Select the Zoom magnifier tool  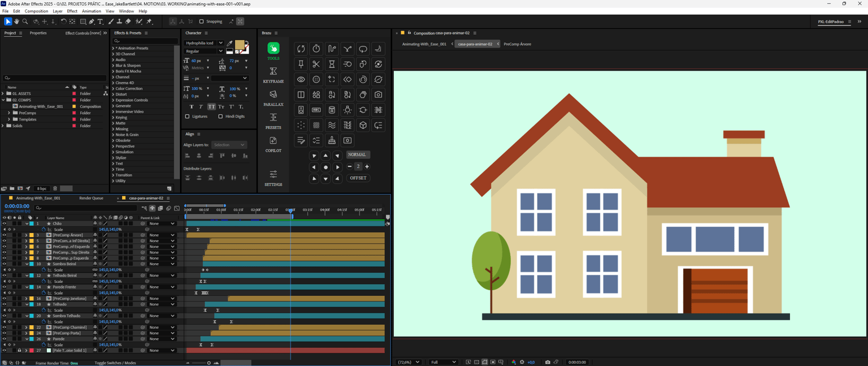(x=25, y=21)
